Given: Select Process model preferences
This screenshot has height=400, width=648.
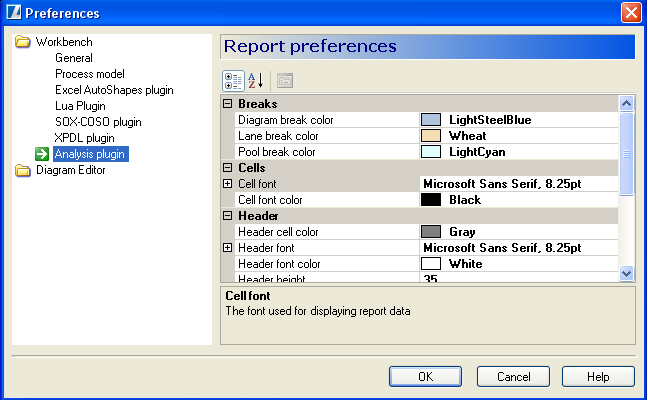Looking at the screenshot, I should (90, 74).
